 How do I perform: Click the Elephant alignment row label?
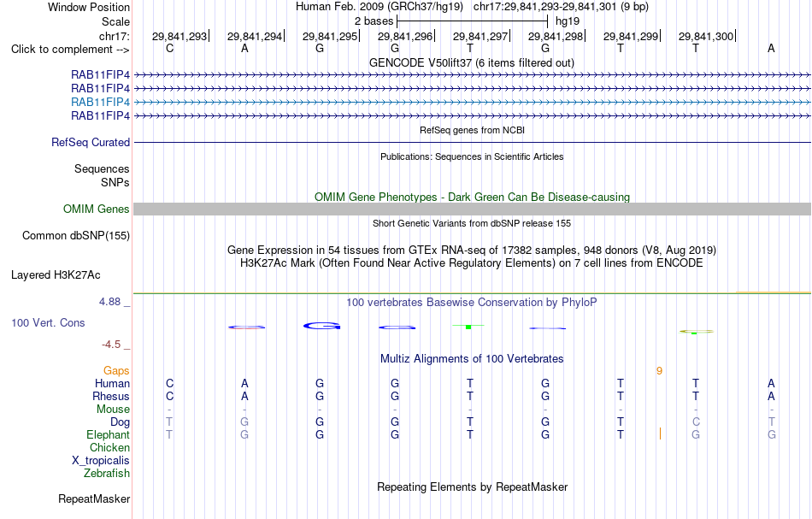click(x=109, y=435)
